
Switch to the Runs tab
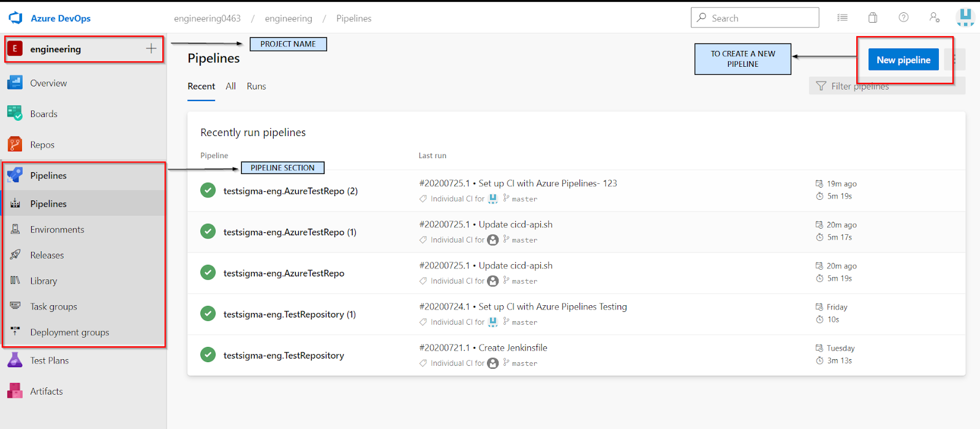tap(256, 86)
